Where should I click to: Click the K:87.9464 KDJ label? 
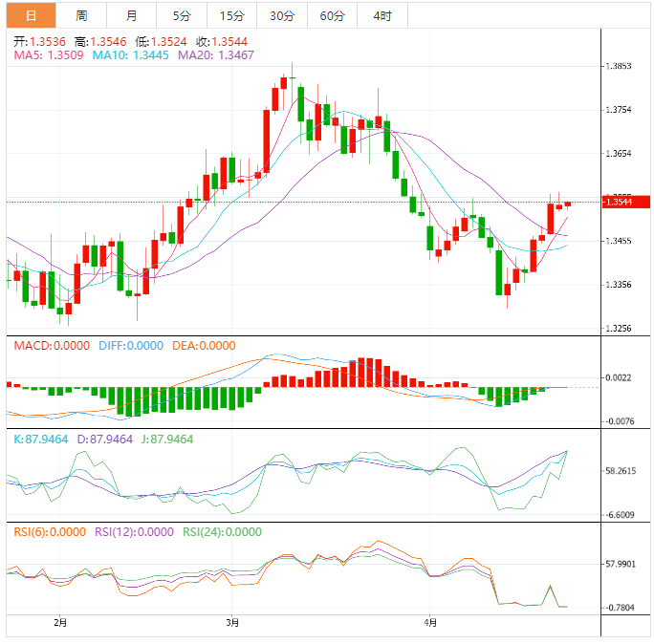tap(40, 439)
